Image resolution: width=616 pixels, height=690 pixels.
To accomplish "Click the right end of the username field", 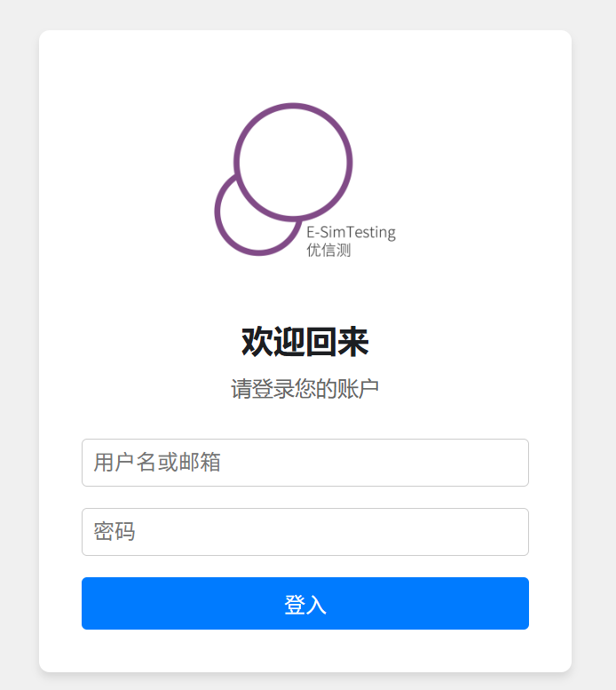I will (515, 463).
